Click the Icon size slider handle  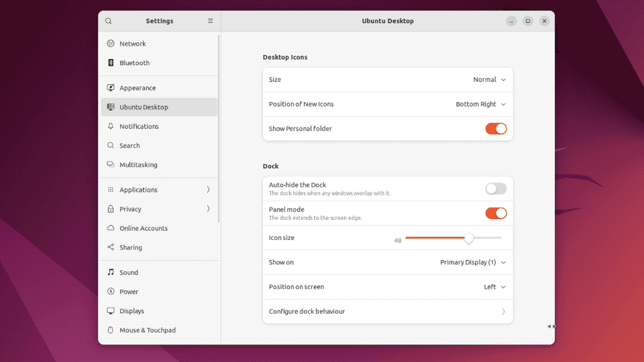[x=469, y=238]
